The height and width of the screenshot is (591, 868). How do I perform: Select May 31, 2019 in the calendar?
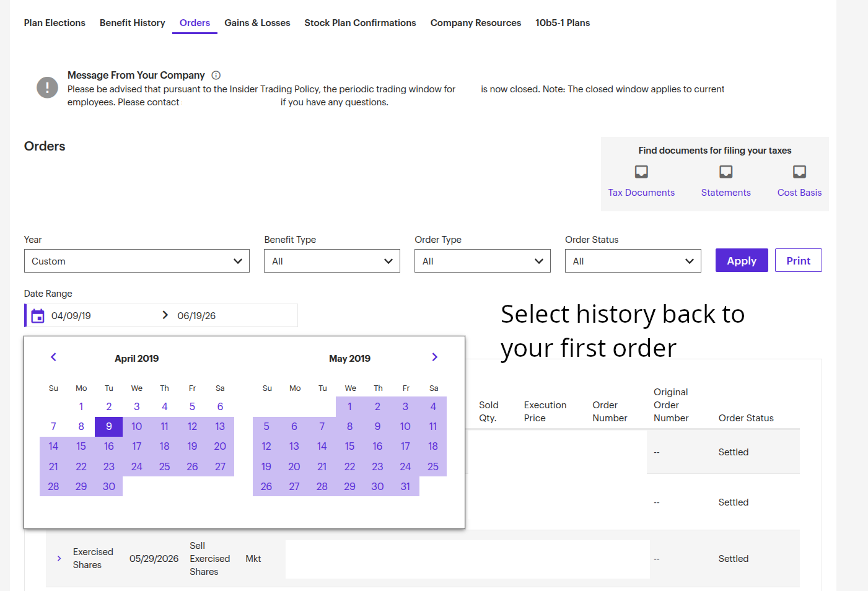pyautogui.click(x=405, y=486)
